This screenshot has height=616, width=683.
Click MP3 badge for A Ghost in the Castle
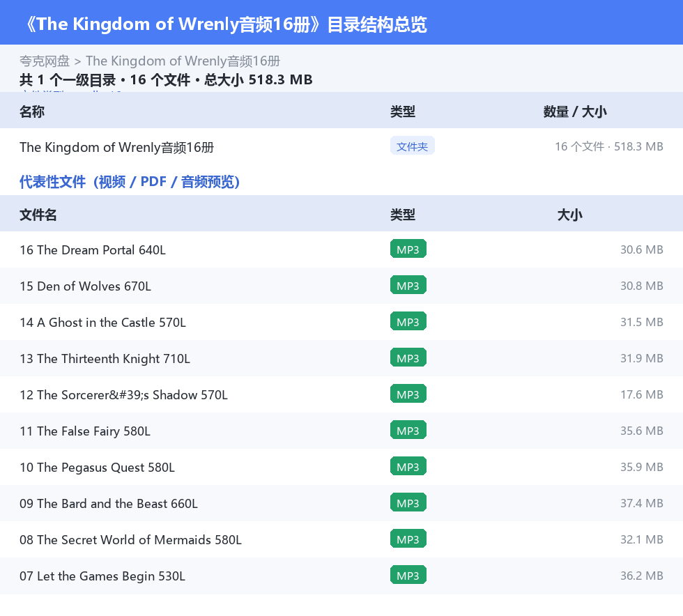[x=408, y=321]
